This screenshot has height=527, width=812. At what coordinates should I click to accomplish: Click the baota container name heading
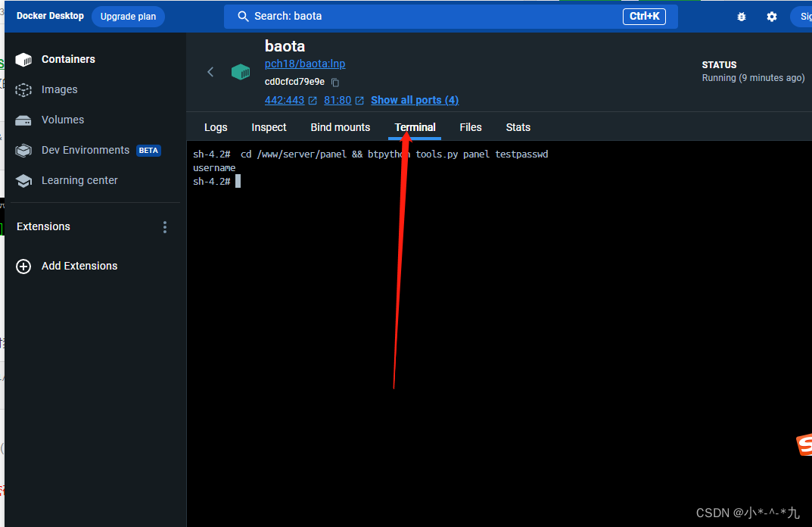point(285,46)
